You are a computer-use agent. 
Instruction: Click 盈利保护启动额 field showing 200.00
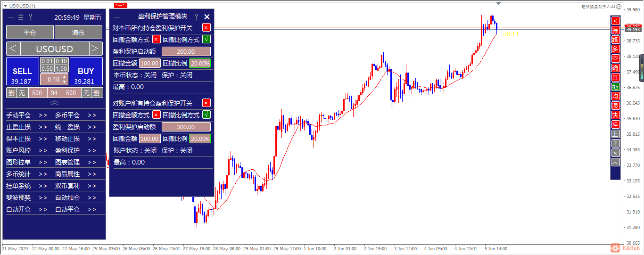click(186, 51)
